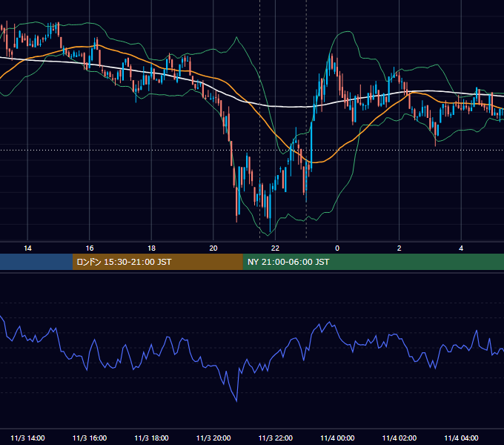Screen dimensions: 504x445
Task: Click the lowest point of the blue oscillator line
Action: (x=236, y=400)
